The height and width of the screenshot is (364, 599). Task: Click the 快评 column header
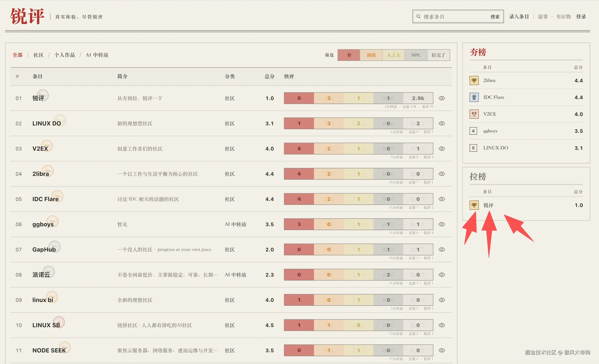click(289, 76)
